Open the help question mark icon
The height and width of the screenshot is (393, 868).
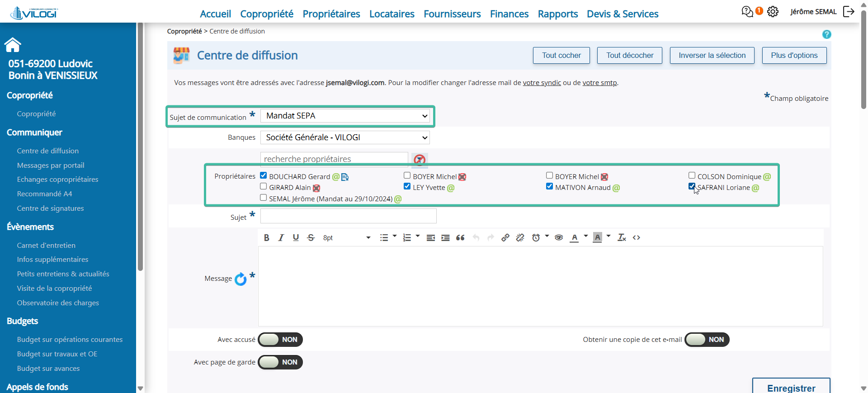click(x=827, y=34)
